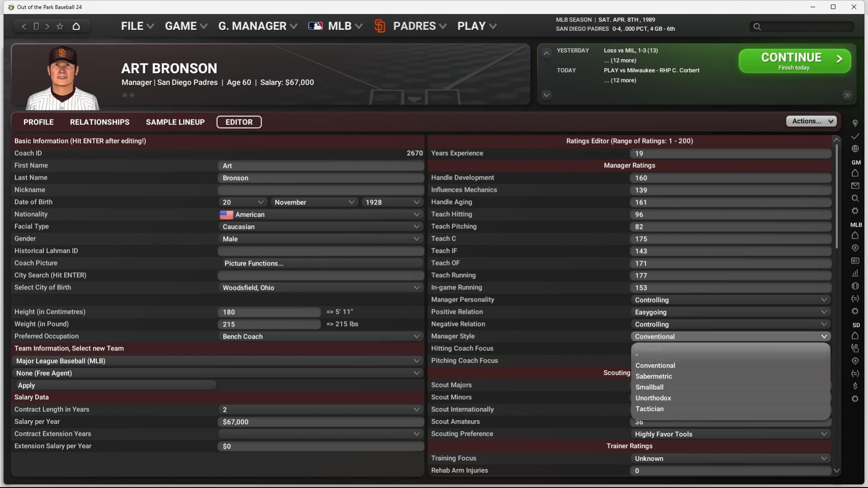Open the gear icon in the MLB group
This screenshot has width=868, height=488.
pyautogui.click(x=855, y=311)
